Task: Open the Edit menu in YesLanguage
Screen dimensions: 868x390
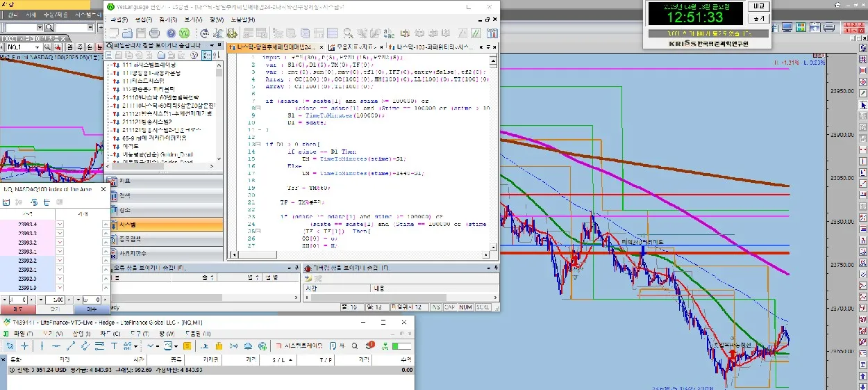Action: click(x=144, y=19)
